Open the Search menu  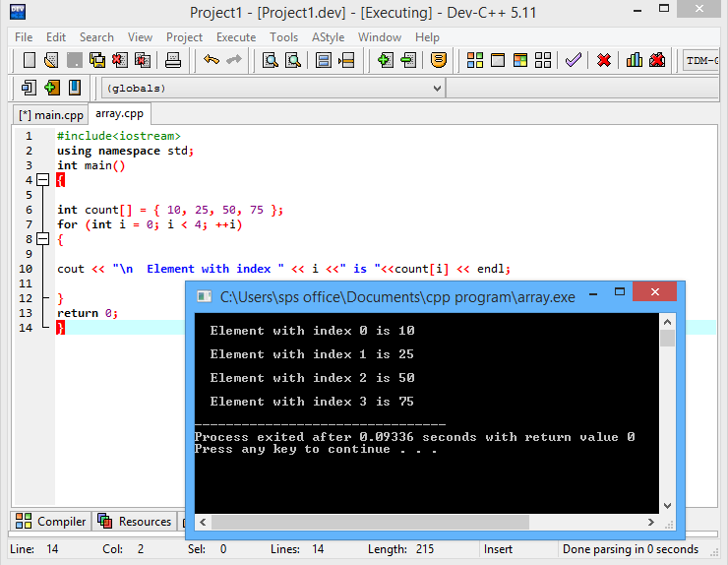(x=96, y=37)
